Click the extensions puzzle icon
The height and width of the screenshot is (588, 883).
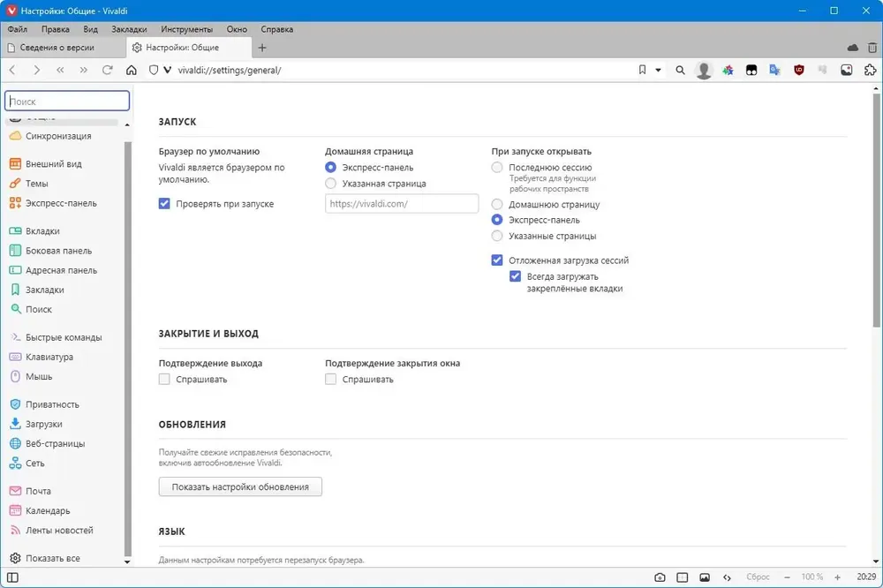870,70
